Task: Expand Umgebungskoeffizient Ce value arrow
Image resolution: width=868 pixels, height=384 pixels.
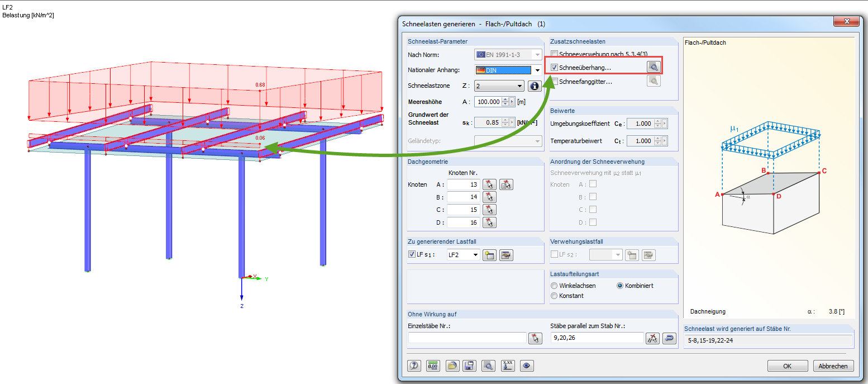Action: 665,124
